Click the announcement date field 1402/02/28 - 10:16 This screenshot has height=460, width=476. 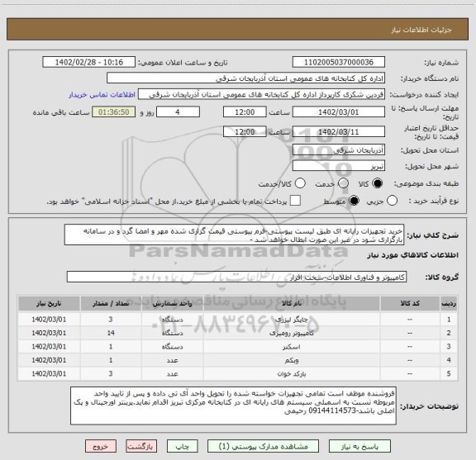89,62
